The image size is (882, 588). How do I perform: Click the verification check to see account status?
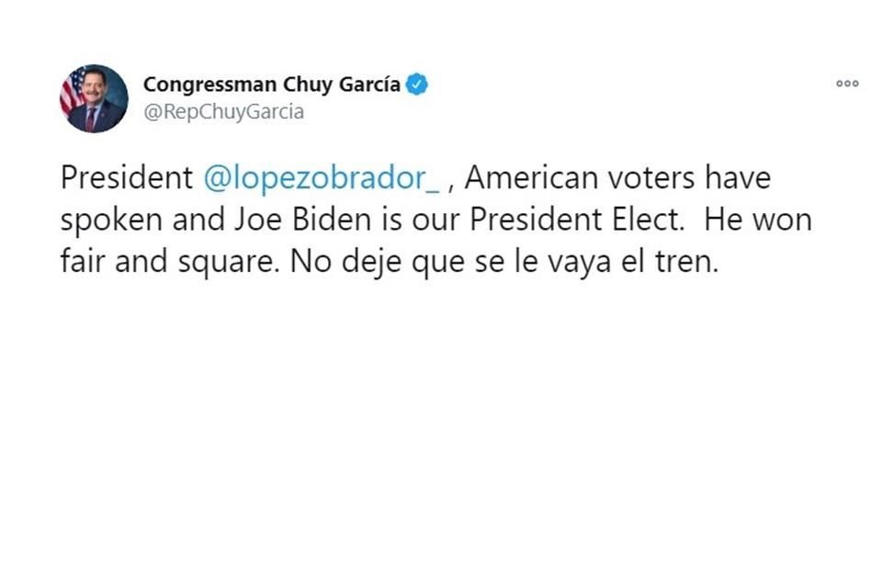418,84
